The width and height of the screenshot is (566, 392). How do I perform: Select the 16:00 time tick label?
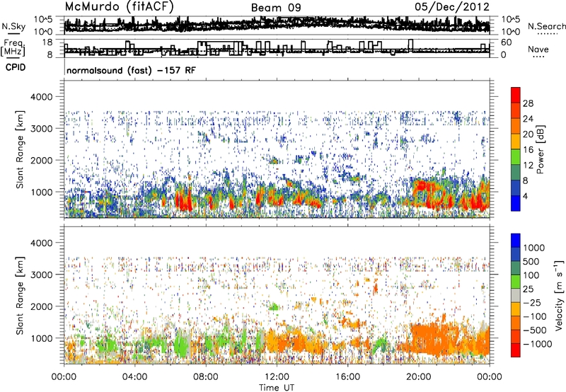(x=347, y=377)
